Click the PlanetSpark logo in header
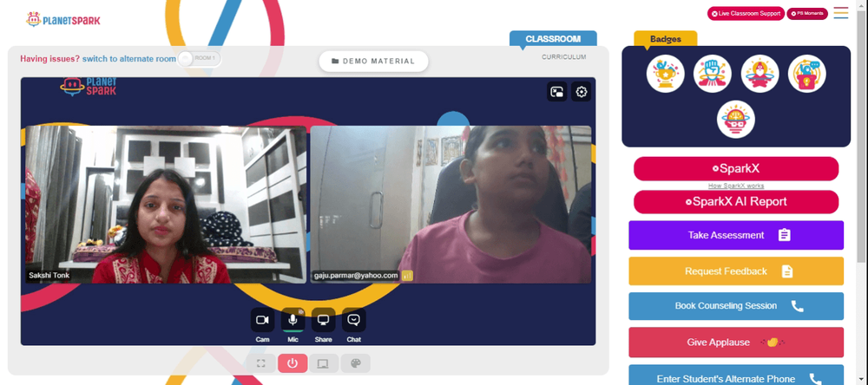Image resolution: width=868 pixels, height=385 pixels. [x=63, y=20]
